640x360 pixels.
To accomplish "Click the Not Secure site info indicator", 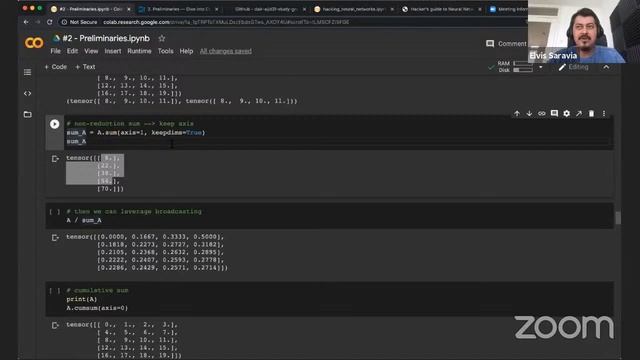I will tap(80, 22).
